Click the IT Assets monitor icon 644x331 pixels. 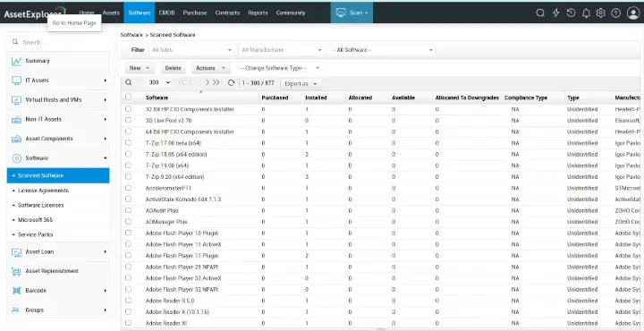[x=16, y=81]
